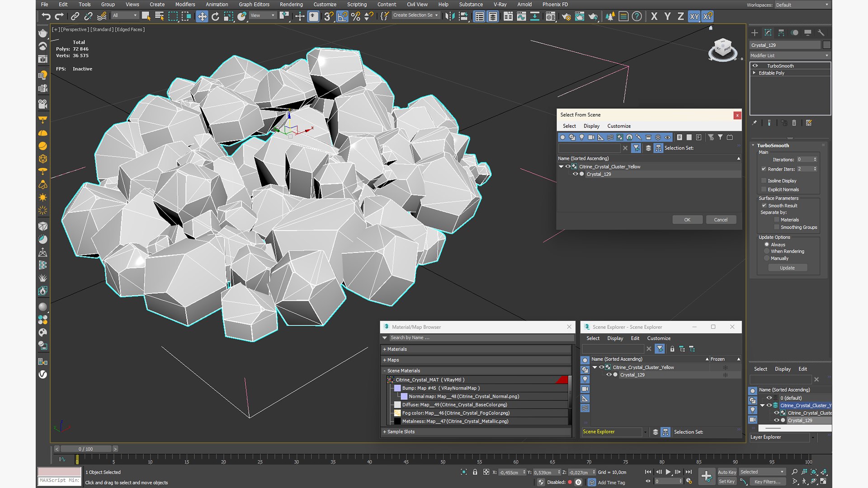
Task: Click the Select and Link chain icon
Action: click(x=75, y=17)
